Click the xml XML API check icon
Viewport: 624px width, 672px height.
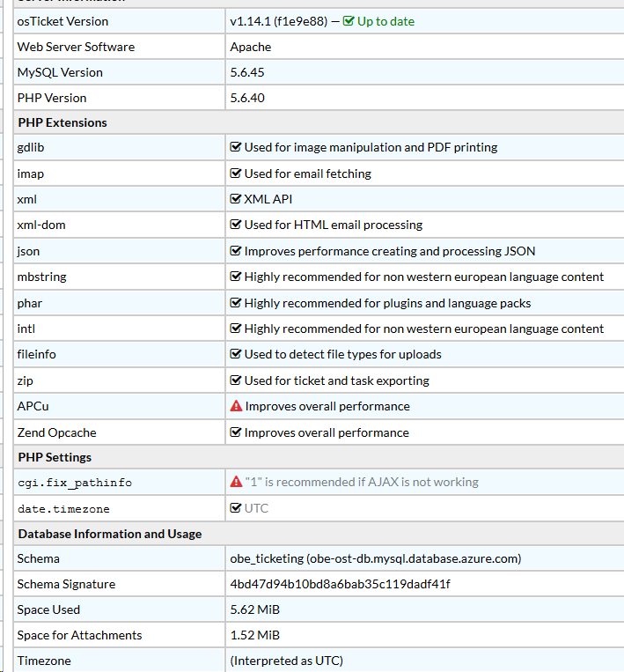click(236, 199)
